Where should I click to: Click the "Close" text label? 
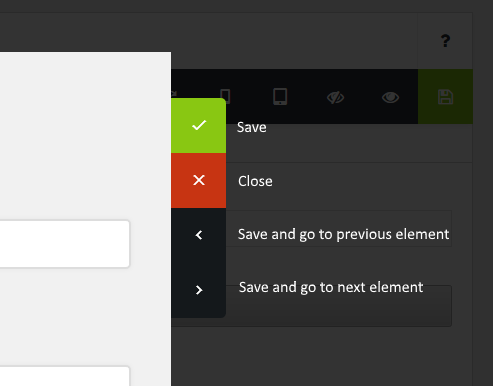pos(255,181)
